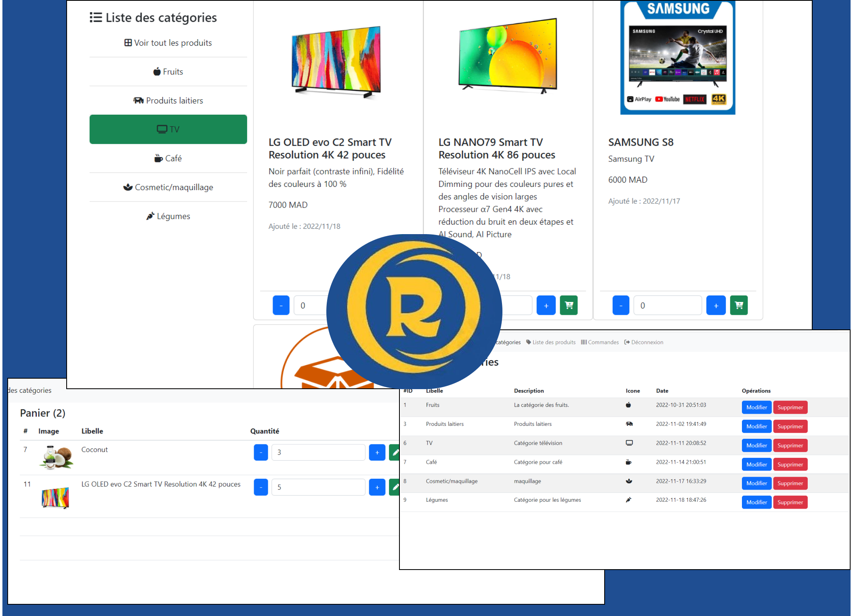853x616 pixels.
Task: Delete the Cosmetic/maquillage row
Action: point(790,483)
